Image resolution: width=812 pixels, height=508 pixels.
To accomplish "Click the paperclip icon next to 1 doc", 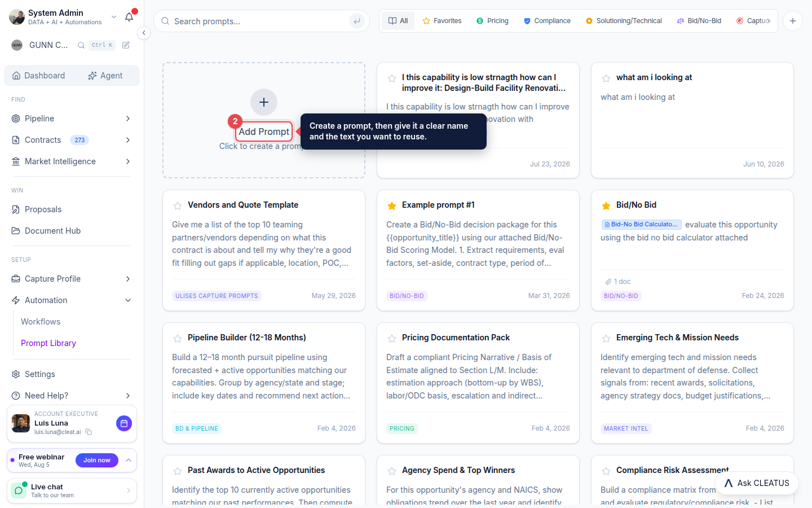I will pos(608,282).
